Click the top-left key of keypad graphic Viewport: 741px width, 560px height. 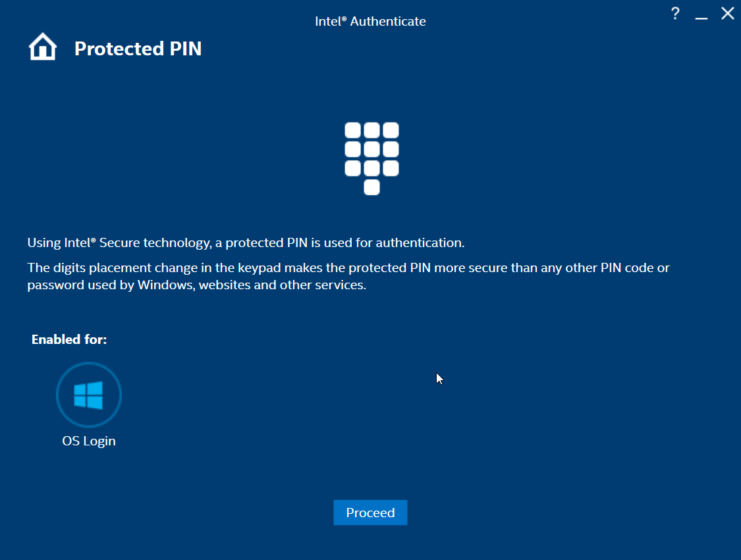pyautogui.click(x=353, y=130)
